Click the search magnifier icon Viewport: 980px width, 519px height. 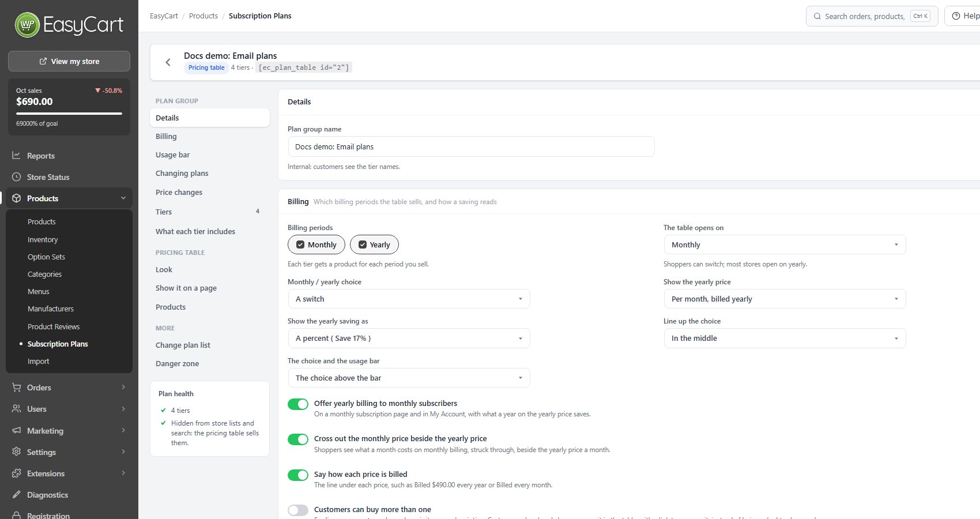click(817, 16)
